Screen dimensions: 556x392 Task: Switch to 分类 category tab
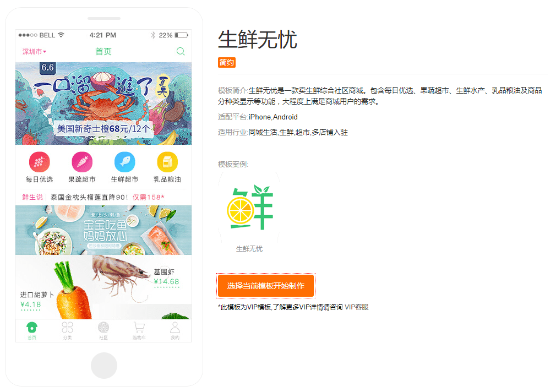tap(67, 328)
